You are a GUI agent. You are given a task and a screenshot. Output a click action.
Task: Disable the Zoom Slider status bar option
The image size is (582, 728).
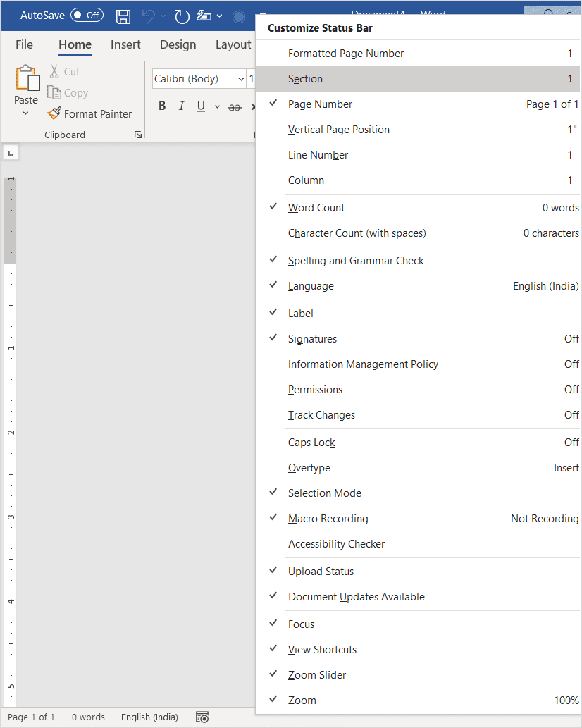pos(317,674)
